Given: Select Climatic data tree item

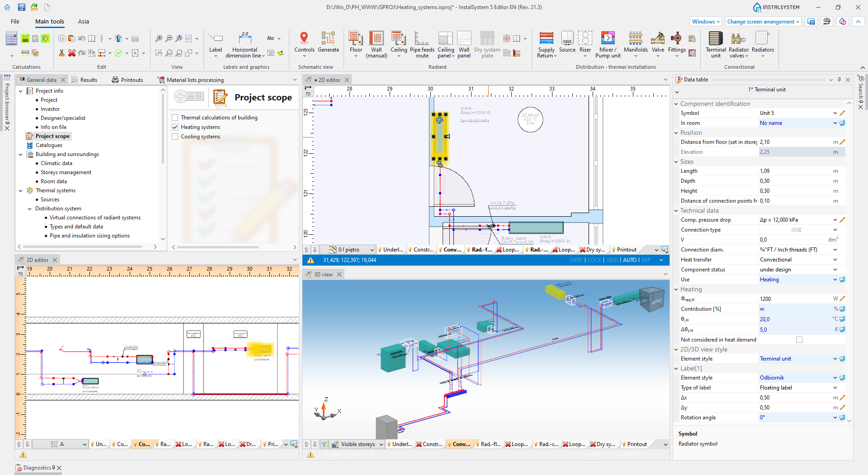Looking at the screenshot, I should click(56, 163).
